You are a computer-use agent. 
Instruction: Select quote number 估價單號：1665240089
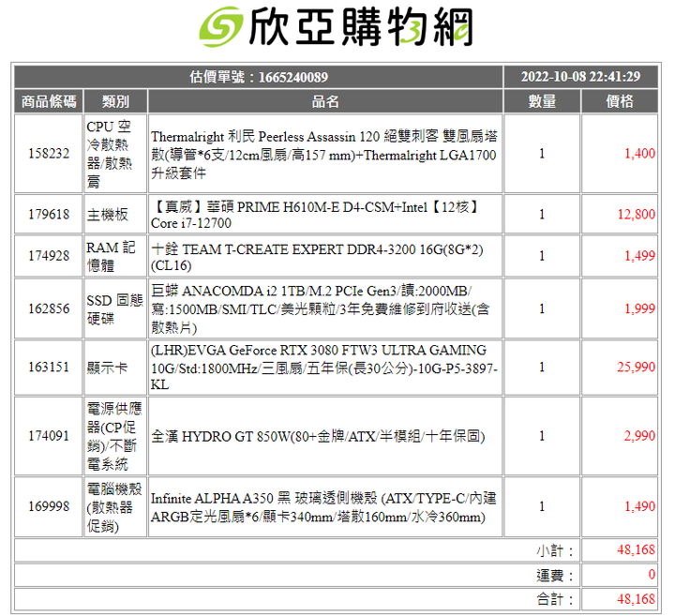[x=259, y=77]
